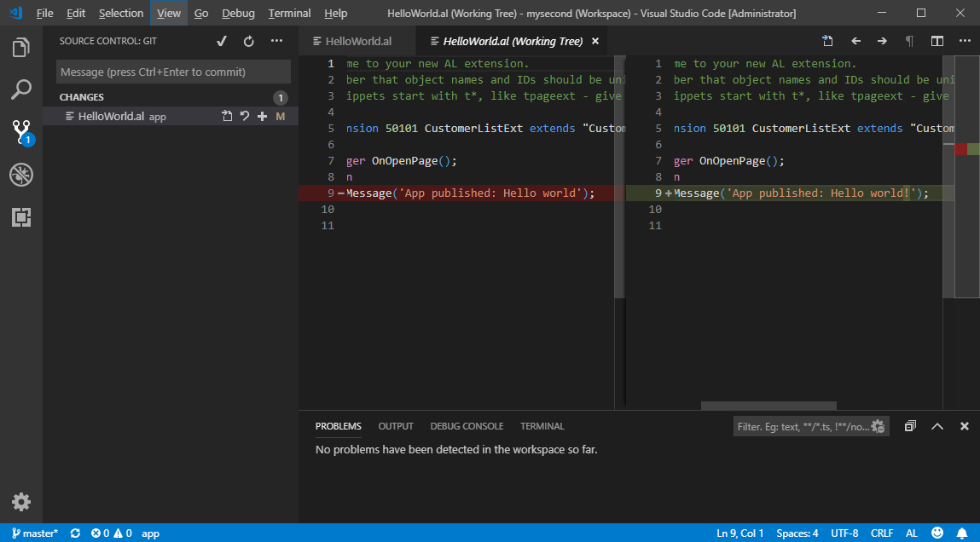
Task: Toggle the split editor layout button
Action: (x=937, y=41)
